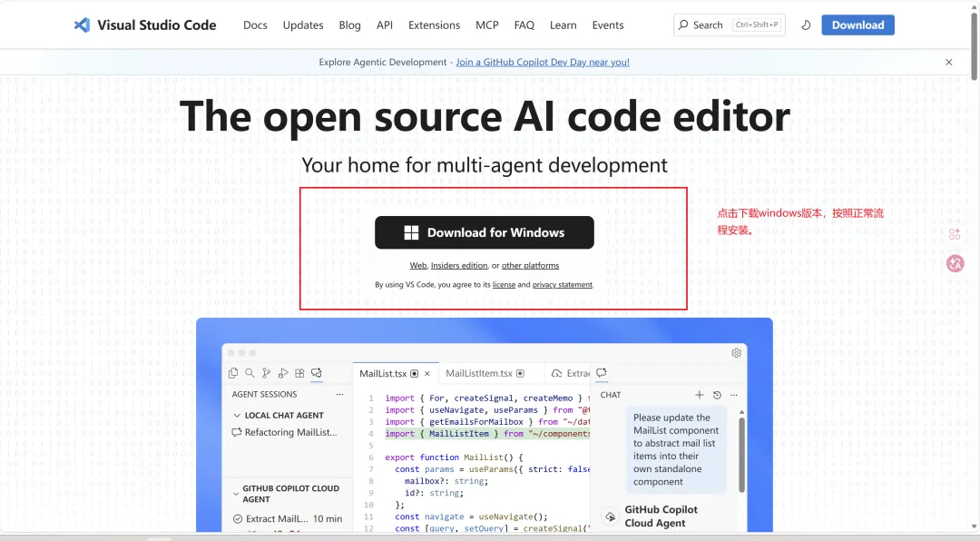Click the Download for Windows button
This screenshot has height=541, width=980.
tap(485, 232)
